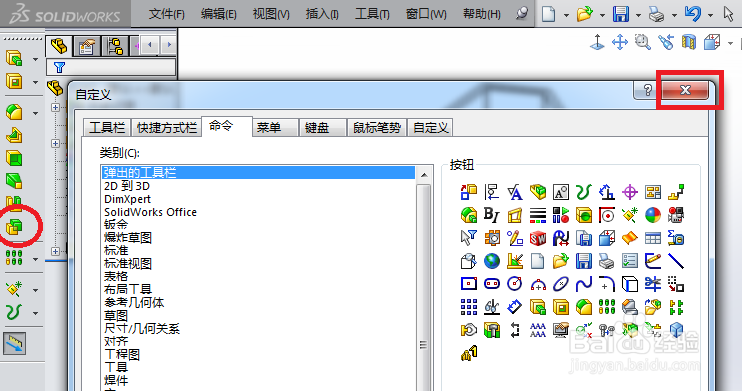Open the dropdown arrow next to the Save icon
The image size is (742, 391).
coord(638,15)
